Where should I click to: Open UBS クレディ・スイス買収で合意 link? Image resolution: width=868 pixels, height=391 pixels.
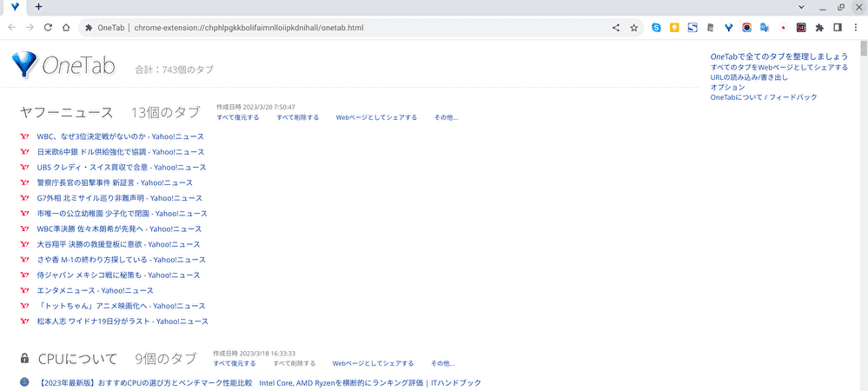pos(122,167)
